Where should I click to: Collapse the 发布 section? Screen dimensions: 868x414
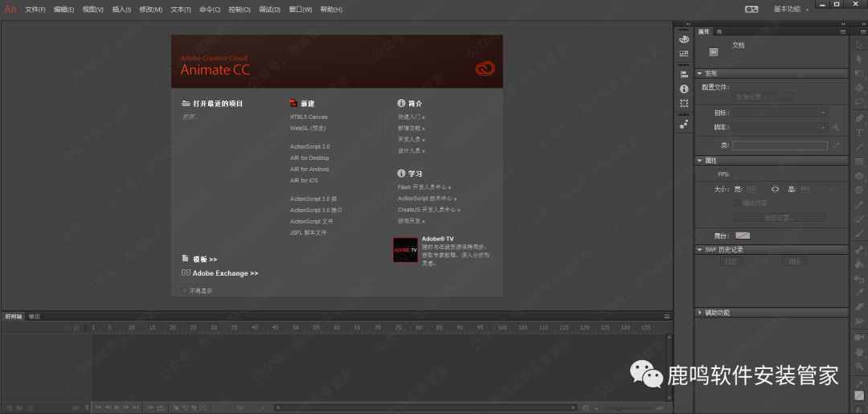coord(700,73)
